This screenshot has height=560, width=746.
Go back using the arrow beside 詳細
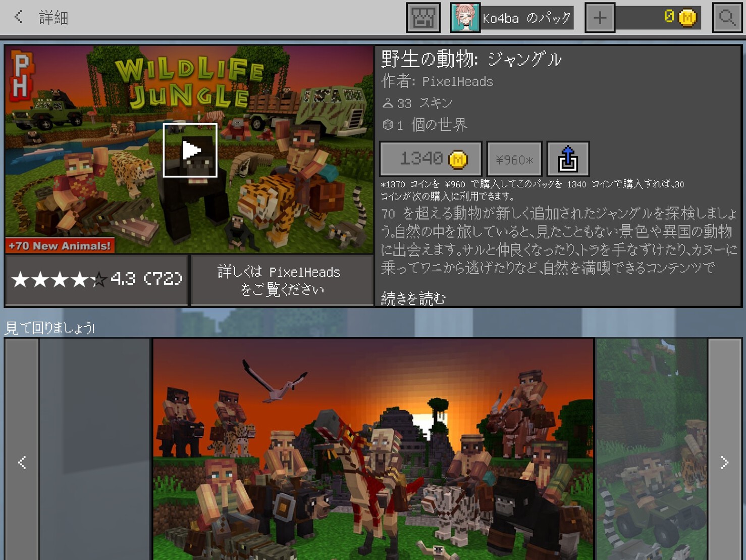tap(19, 17)
